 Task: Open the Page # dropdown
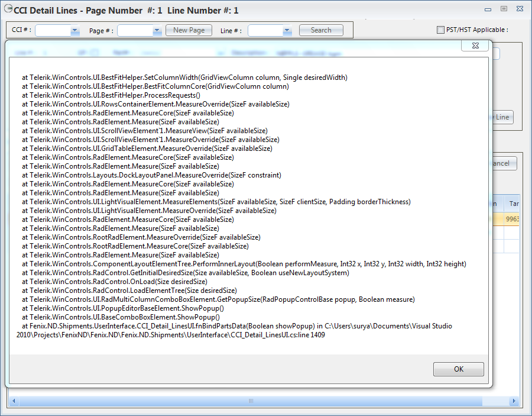click(x=157, y=31)
